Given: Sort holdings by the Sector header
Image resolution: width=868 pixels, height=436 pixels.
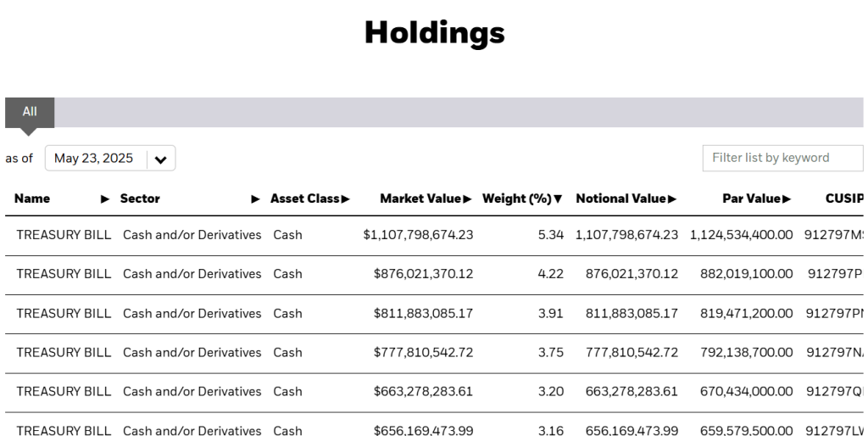Looking at the screenshot, I should [140, 198].
